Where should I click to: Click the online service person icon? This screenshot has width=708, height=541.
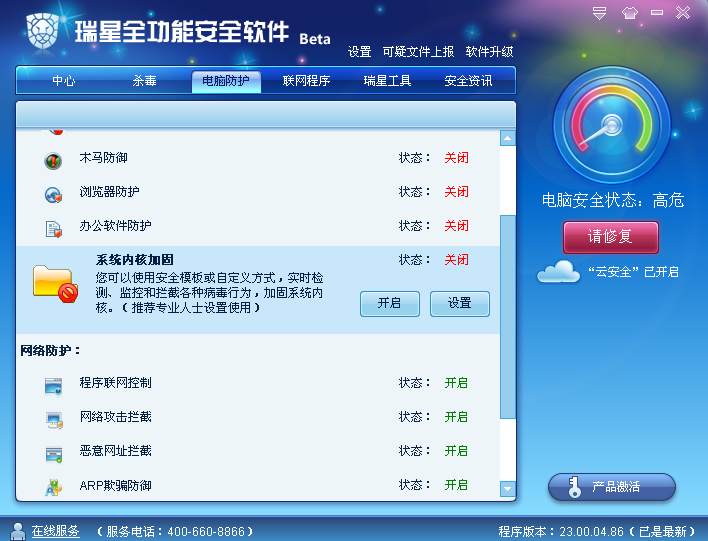point(18,532)
